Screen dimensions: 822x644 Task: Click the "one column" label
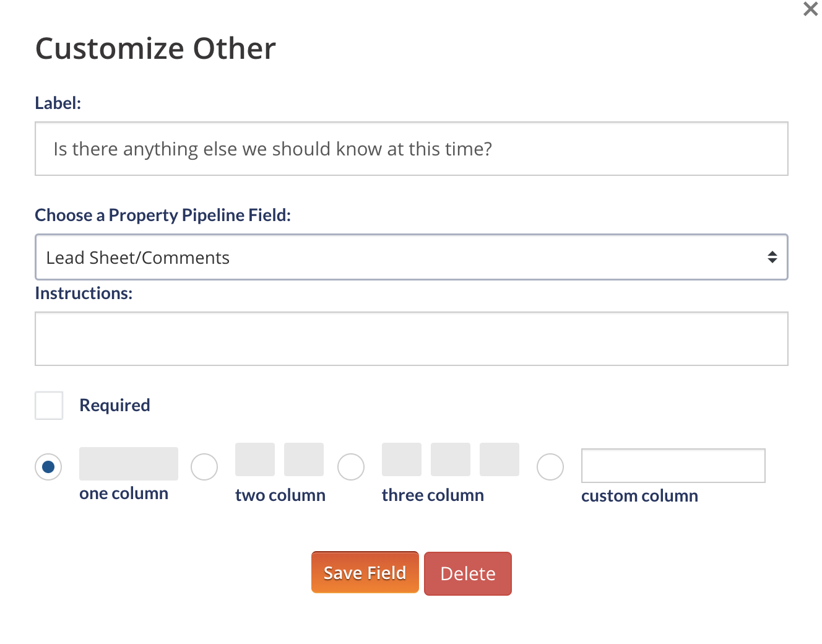[x=124, y=494]
